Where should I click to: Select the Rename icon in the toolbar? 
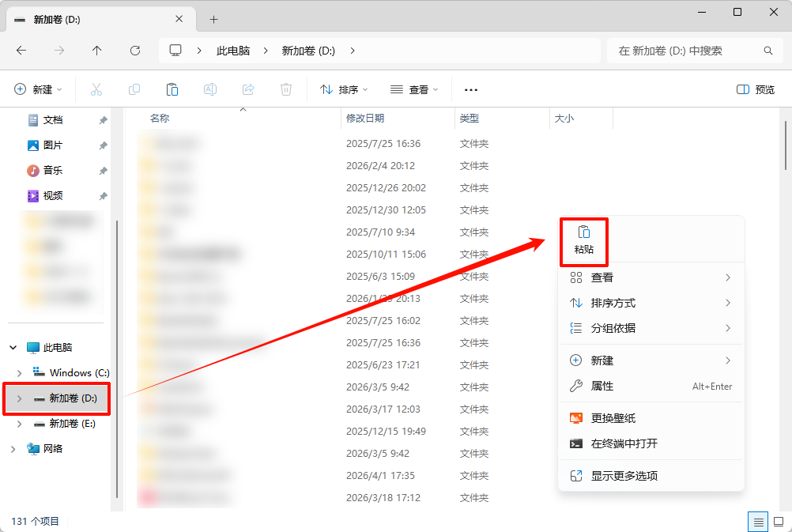210,89
